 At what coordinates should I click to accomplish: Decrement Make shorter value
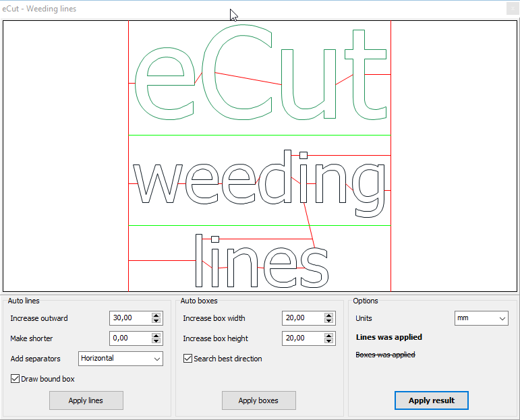click(156, 340)
